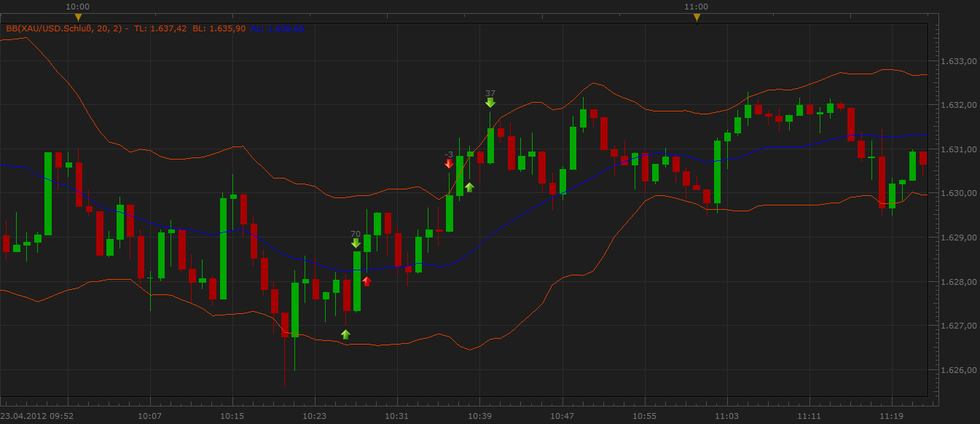Screen dimensions: 980x424
Task: Click the 1.630,00 price axis label
Action: pos(959,193)
